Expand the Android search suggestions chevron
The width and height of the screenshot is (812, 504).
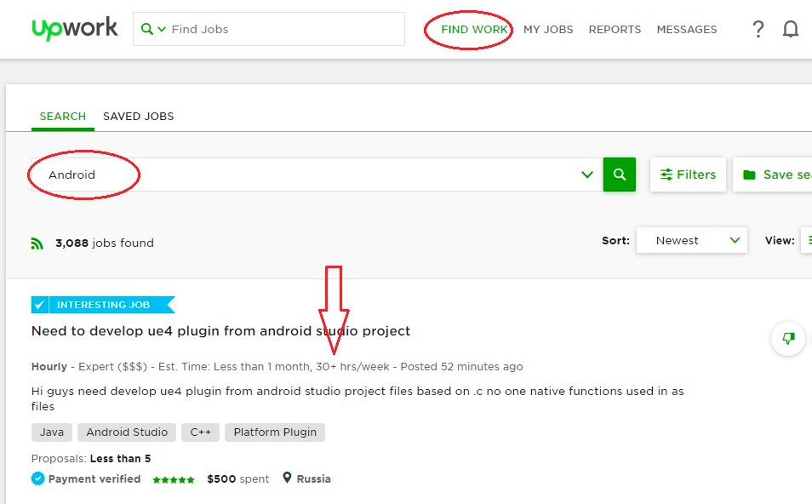(587, 175)
